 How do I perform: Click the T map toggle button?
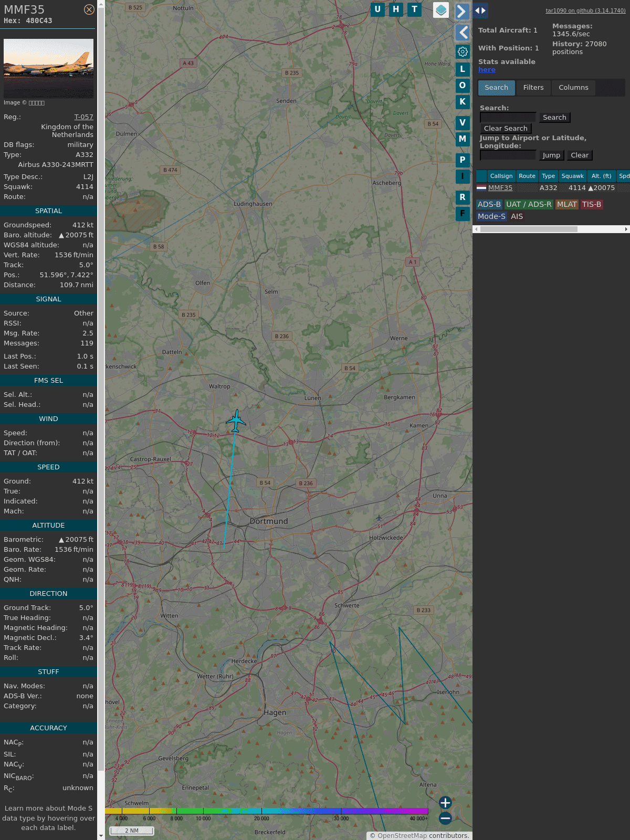tap(415, 9)
